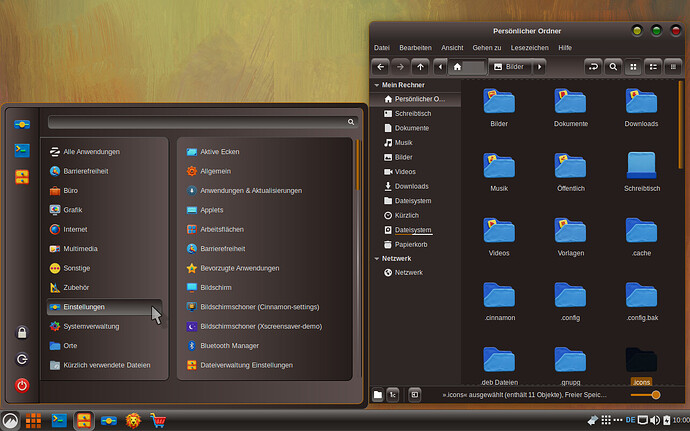Switch to compact view

674,67
